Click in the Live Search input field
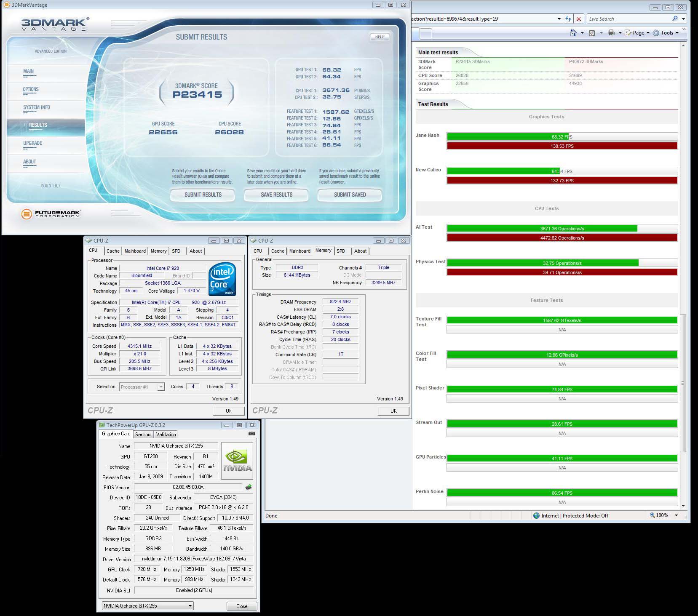The width and height of the screenshot is (698, 616). click(628, 19)
